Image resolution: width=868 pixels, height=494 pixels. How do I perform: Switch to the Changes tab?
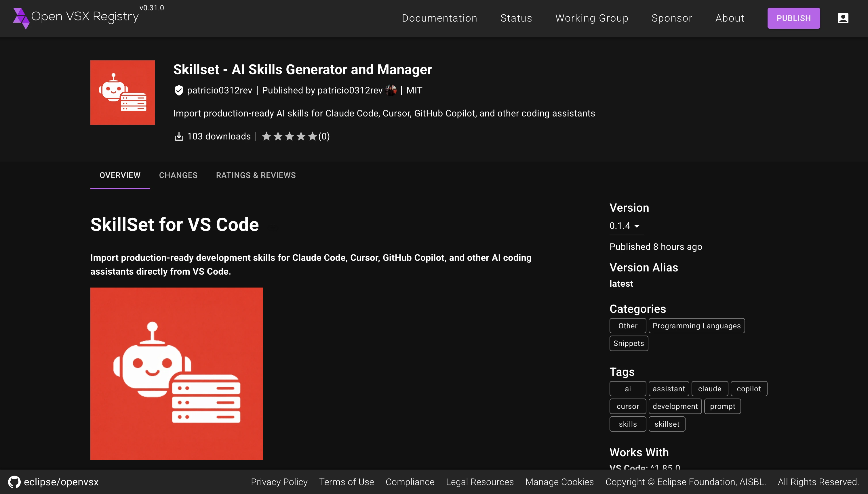coord(178,175)
